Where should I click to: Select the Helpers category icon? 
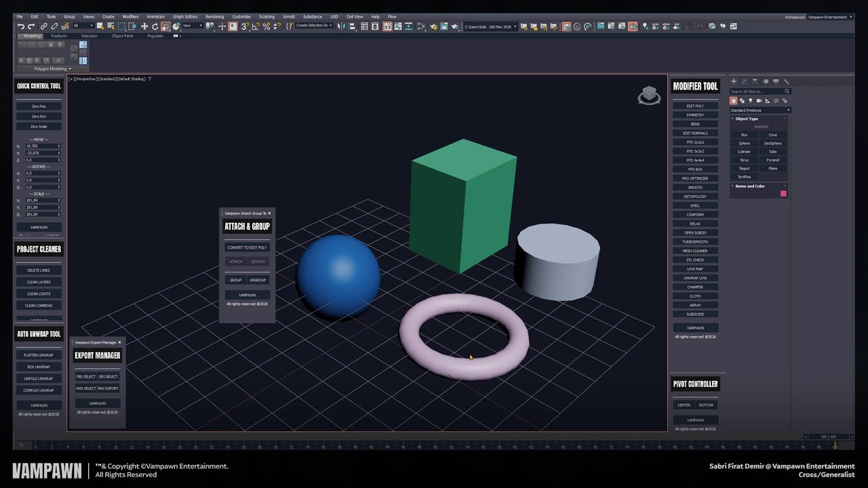(768, 101)
